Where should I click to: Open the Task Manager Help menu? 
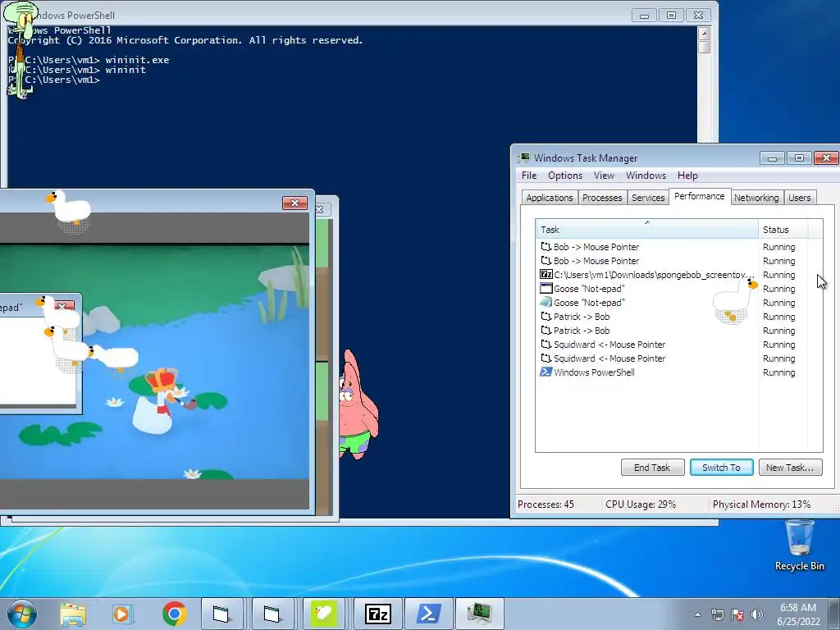click(687, 176)
